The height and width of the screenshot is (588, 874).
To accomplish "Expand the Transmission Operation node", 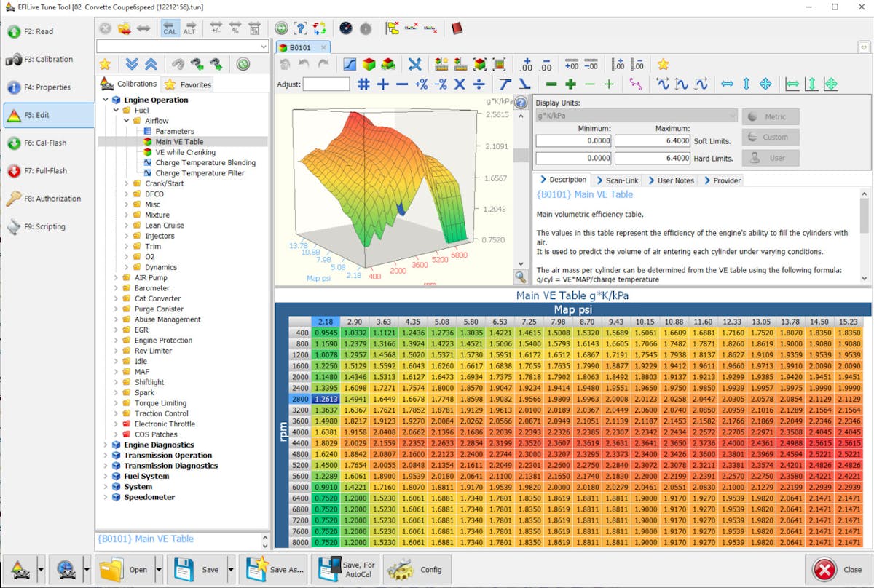I will pos(106,456).
